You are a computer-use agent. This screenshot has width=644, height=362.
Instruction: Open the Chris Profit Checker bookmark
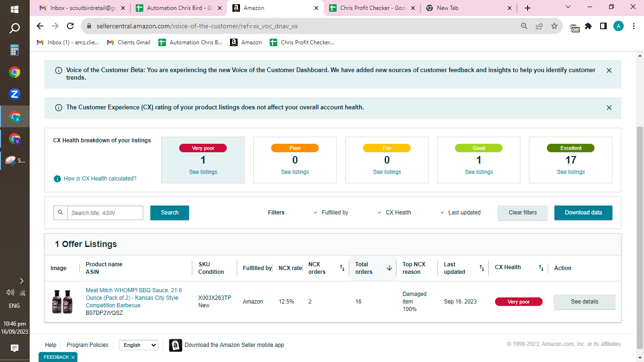pyautogui.click(x=302, y=42)
